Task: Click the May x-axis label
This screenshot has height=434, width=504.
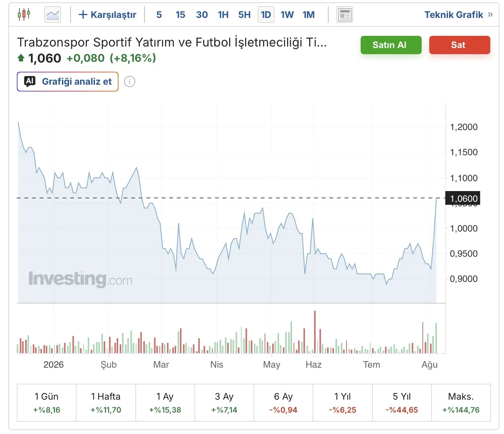Action: pyautogui.click(x=271, y=365)
